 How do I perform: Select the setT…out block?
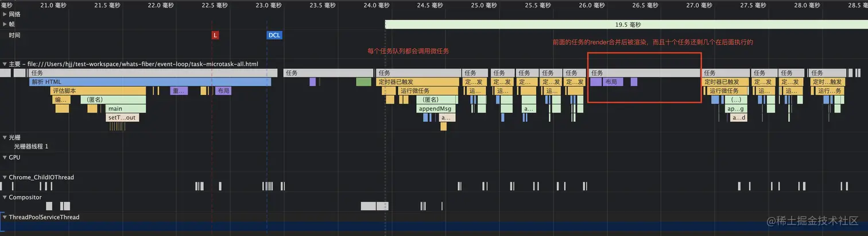122,118
